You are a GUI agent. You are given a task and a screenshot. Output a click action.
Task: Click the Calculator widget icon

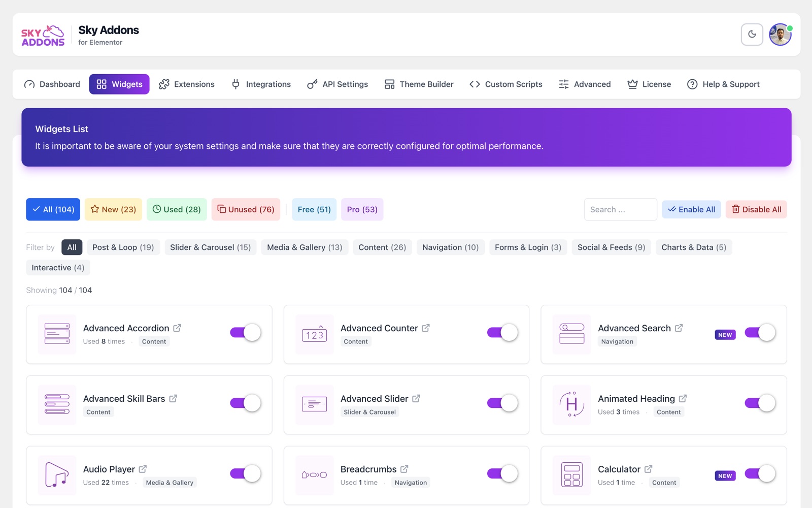click(x=572, y=475)
